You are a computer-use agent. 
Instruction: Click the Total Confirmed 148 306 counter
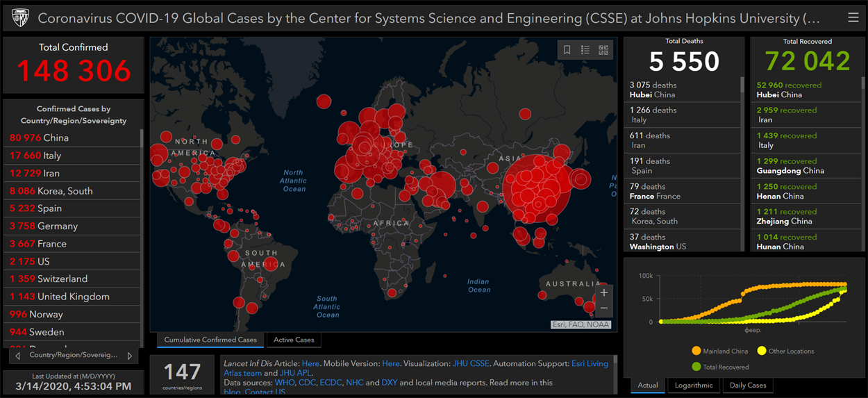pyautogui.click(x=74, y=65)
